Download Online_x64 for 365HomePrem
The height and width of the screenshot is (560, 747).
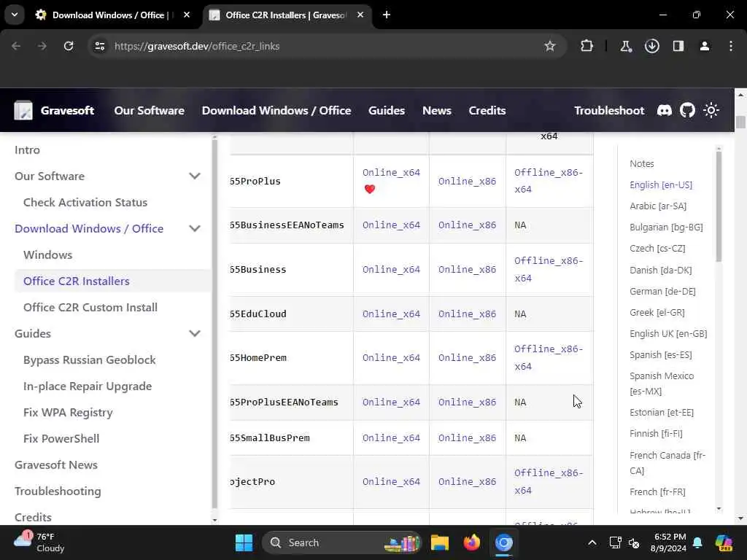(391, 357)
